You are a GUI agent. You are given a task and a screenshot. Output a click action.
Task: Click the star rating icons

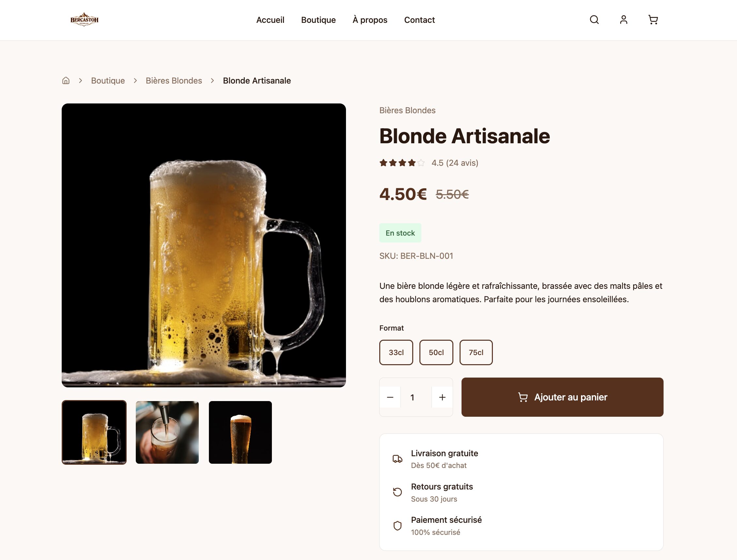click(402, 163)
